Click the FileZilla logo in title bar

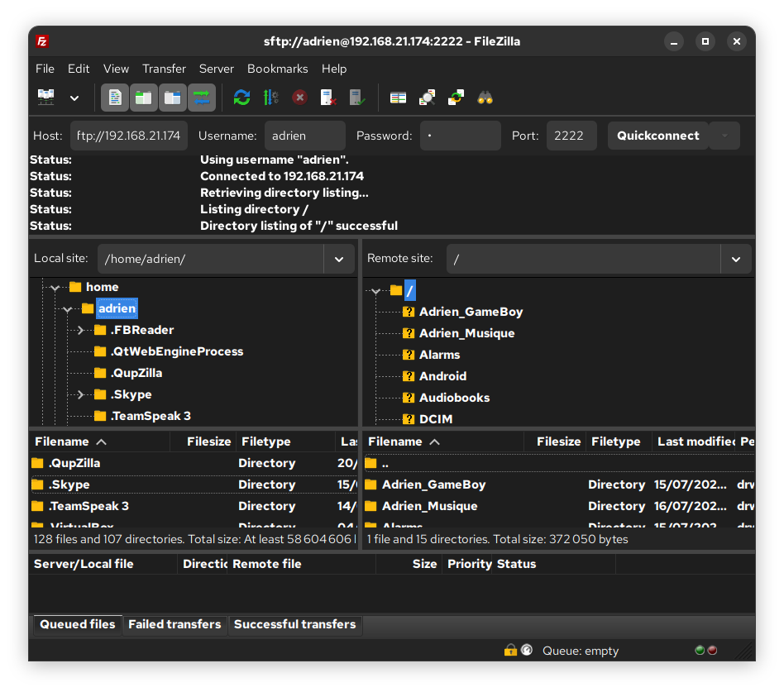click(42, 41)
